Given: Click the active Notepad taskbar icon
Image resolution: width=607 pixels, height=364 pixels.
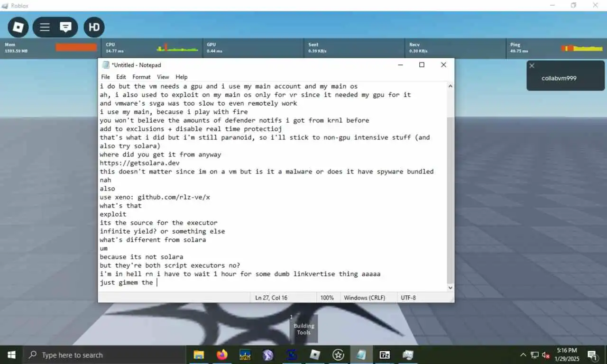Looking at the screenshot, I should (361, 355).
